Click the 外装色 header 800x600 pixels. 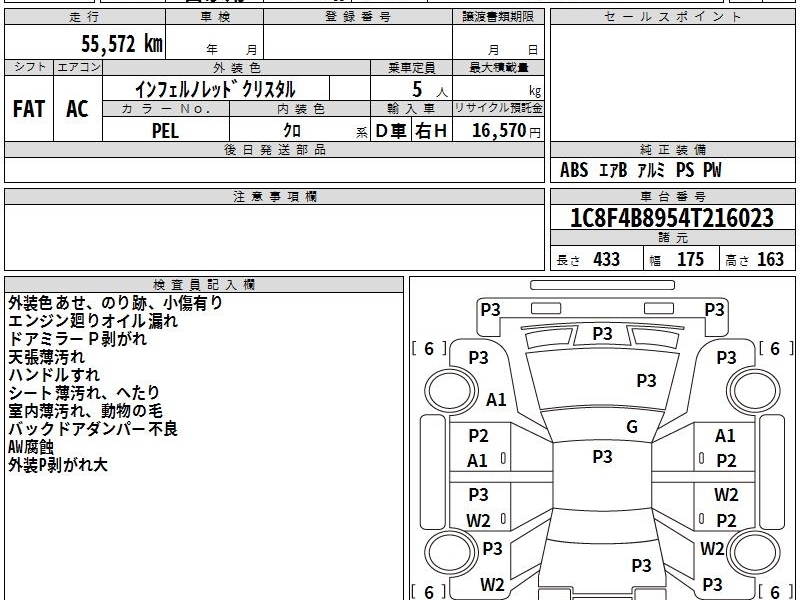236,67
